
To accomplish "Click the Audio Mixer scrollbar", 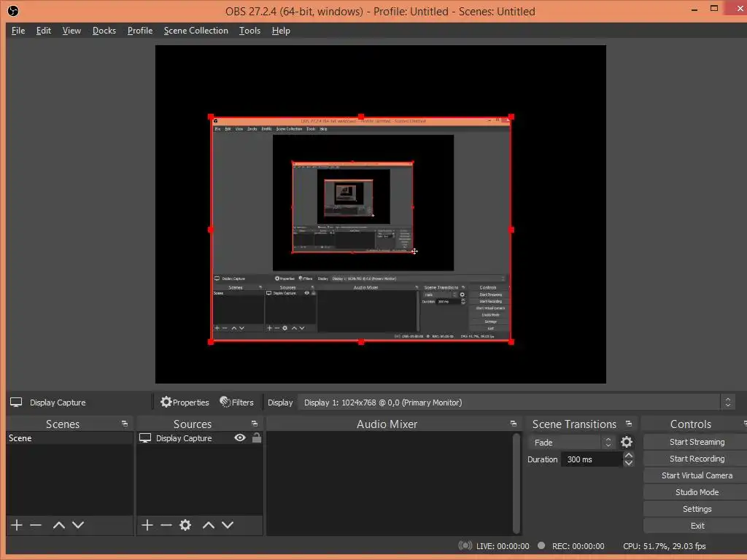I will click(516, 483).
